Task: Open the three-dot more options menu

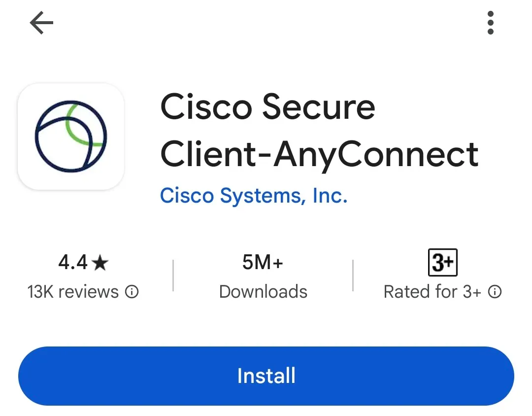Action: click(x=490, y=23)
